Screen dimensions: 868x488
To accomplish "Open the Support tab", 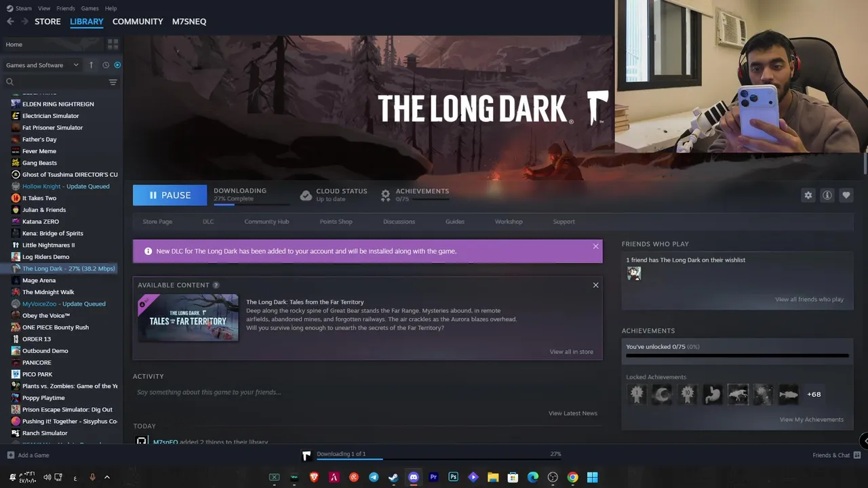I will pyautogui.click(x=564, y=222).
